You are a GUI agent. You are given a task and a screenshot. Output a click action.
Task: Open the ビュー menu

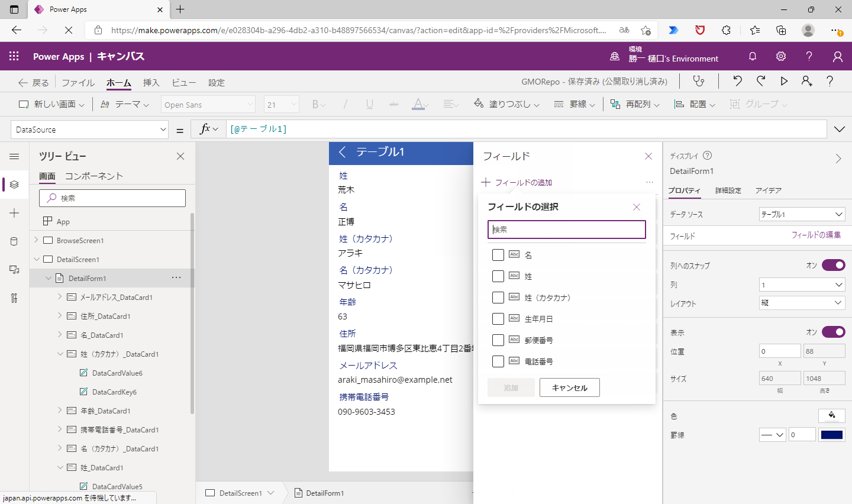point(183,83)
